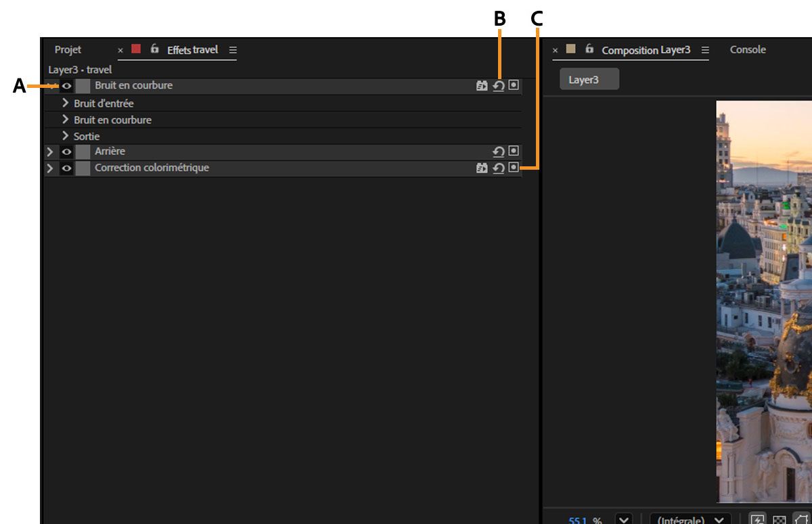This screenshot has width=812, height=524.
Task: Toggle mask reference icon on the Arrière row
Action: (514, 151)
